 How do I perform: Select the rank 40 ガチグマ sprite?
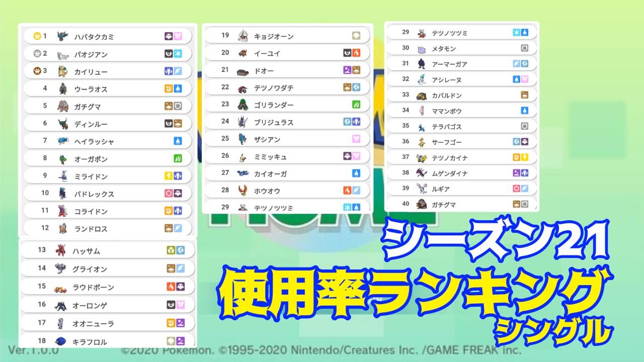pos(421,204)
